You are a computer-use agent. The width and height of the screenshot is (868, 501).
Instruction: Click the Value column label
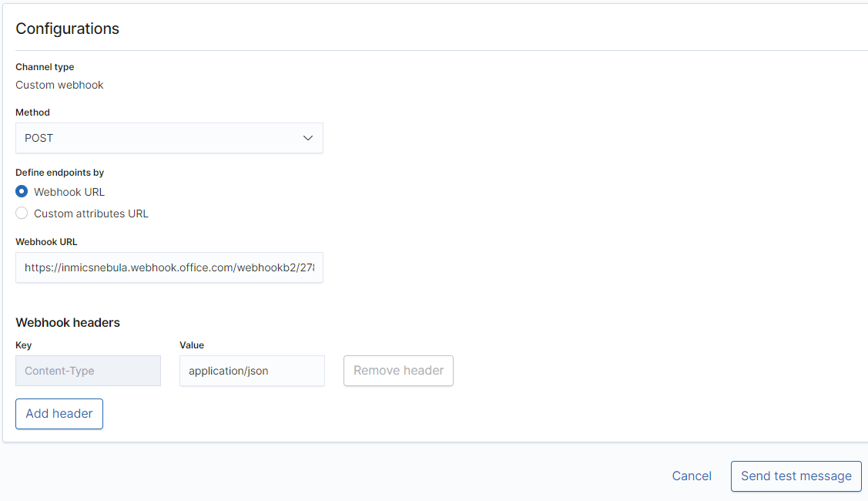tap(191, 345)
